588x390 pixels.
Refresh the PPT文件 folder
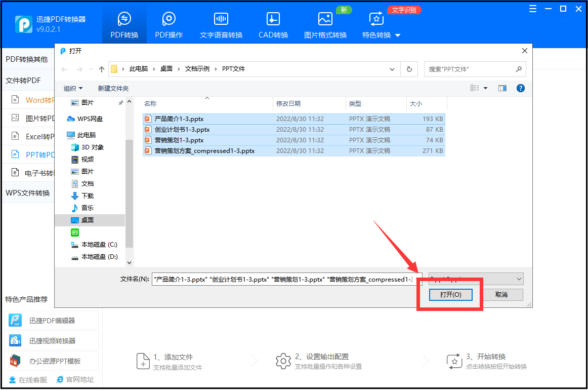409,69
